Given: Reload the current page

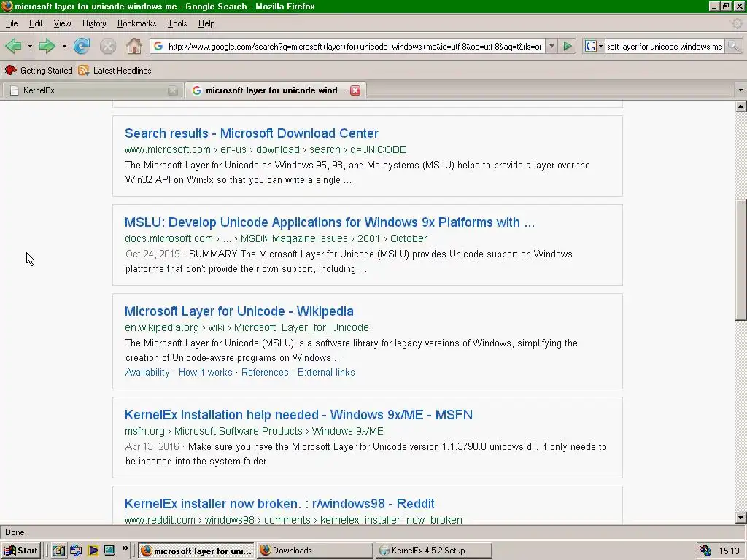Looking at the screenshot, I should click(x=82, y=46).
